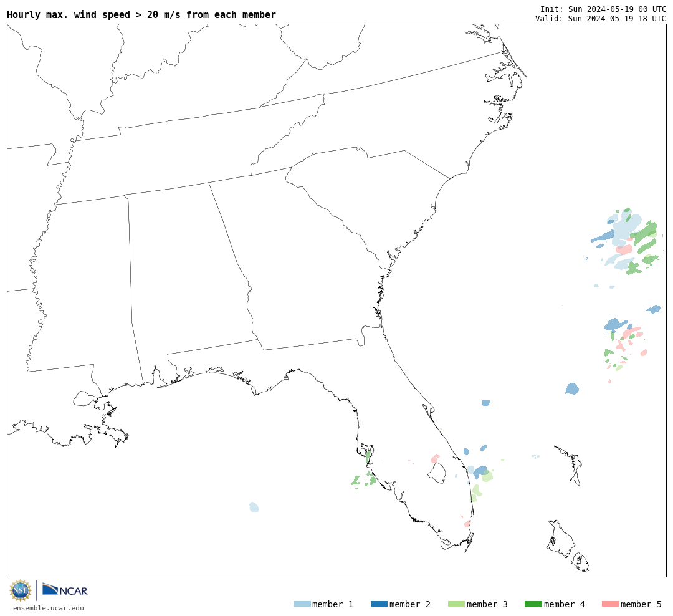Click the NCAR logo
The width and height of the screenshot is (673, 616).
click(65, 590)
